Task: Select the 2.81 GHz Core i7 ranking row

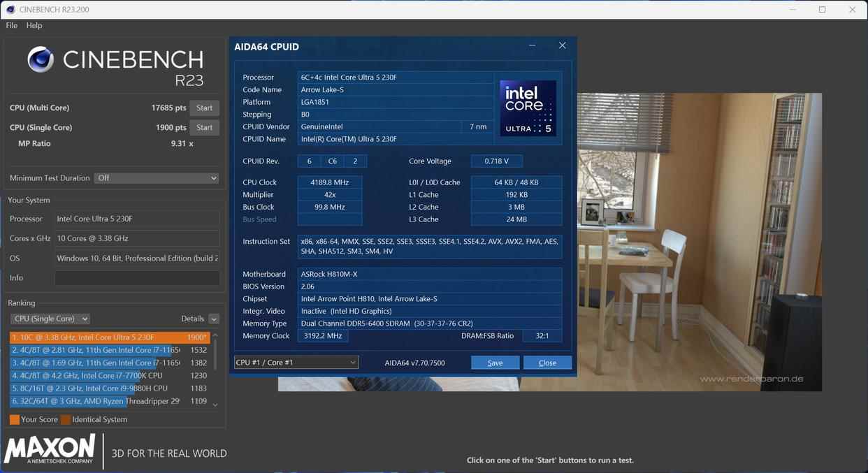Action: (110, 350)
